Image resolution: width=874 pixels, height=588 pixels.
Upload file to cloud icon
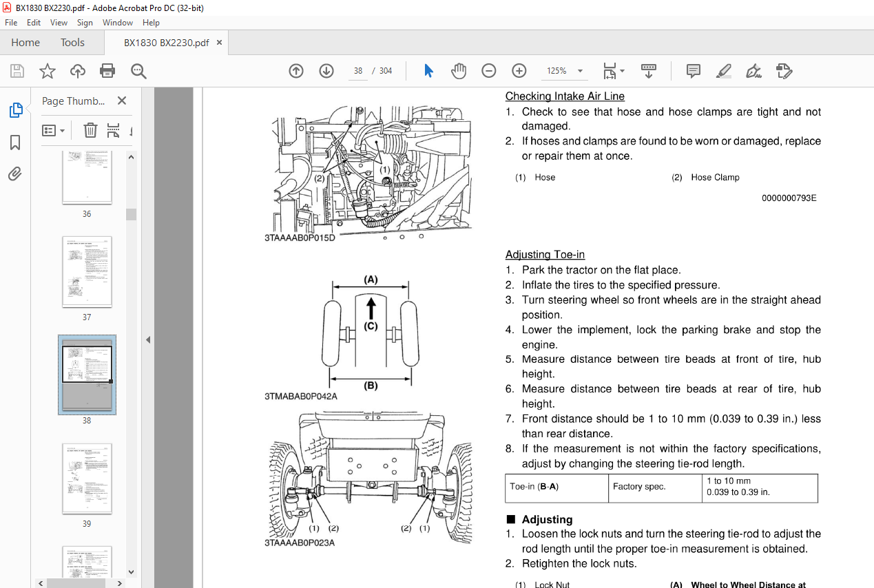click(x=78, y=71)
